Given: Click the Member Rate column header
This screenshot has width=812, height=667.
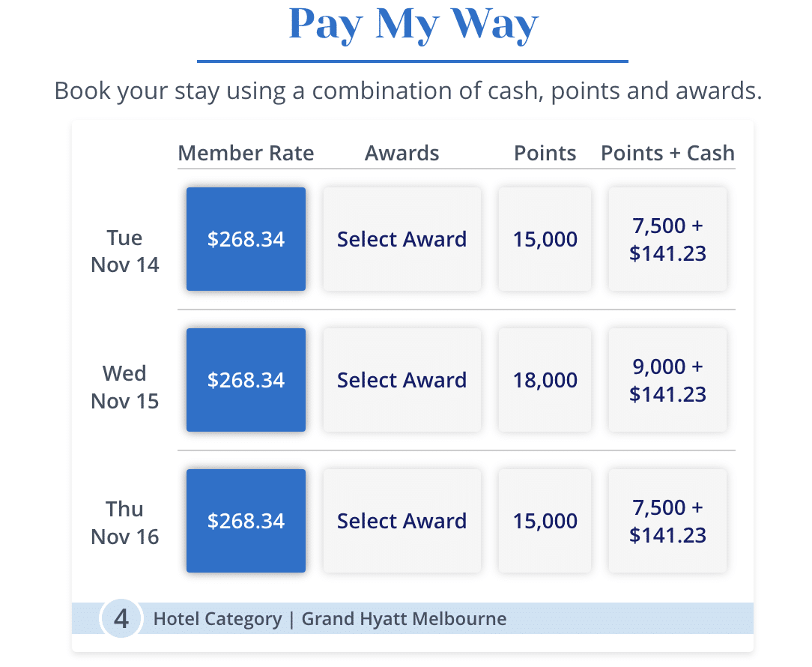Looking at the screenshot, I should pyautogui.click(x=246, y=154).
